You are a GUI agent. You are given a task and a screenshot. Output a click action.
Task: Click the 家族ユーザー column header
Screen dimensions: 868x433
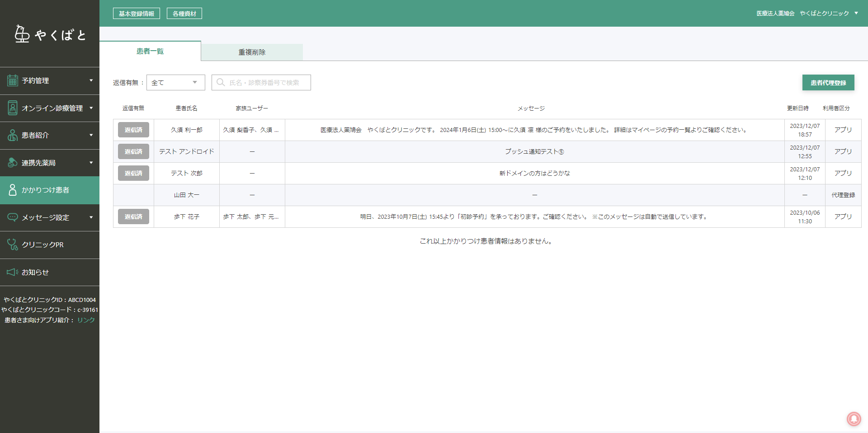[x=252, y=108]
